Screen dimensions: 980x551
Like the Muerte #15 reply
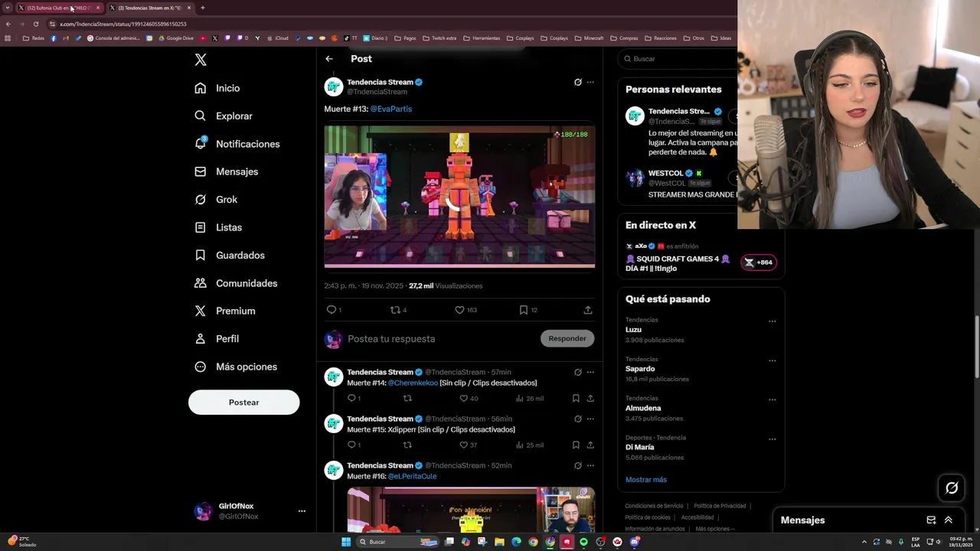tap(463, 445)
